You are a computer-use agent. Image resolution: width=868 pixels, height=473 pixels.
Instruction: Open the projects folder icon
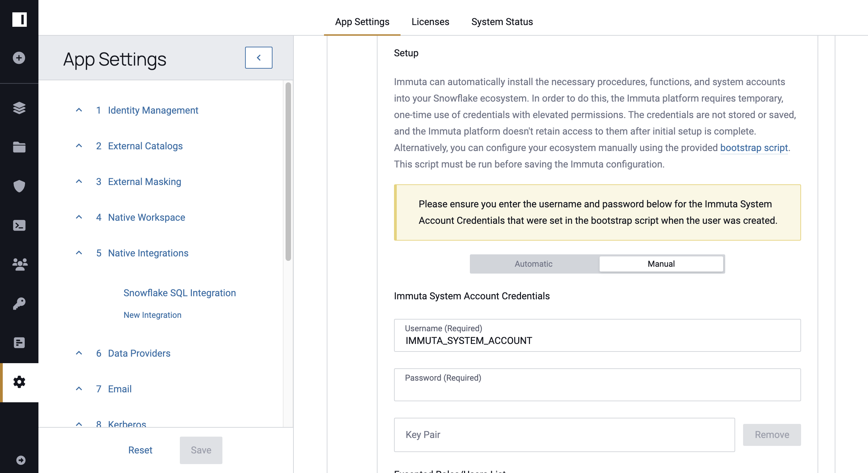tap(19, 147)
